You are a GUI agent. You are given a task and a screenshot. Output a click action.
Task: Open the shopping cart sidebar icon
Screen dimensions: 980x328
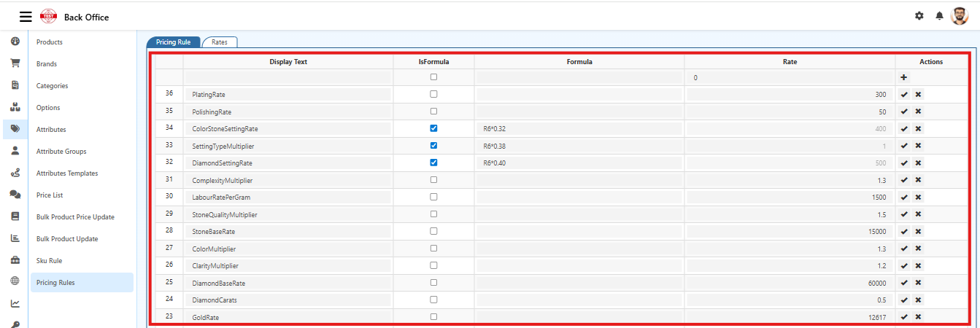pos(15,63)
